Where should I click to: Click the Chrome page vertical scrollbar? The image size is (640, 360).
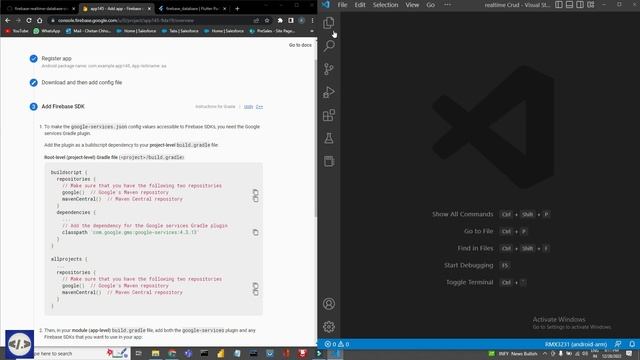pyautogui.click(x=316, y=139)
